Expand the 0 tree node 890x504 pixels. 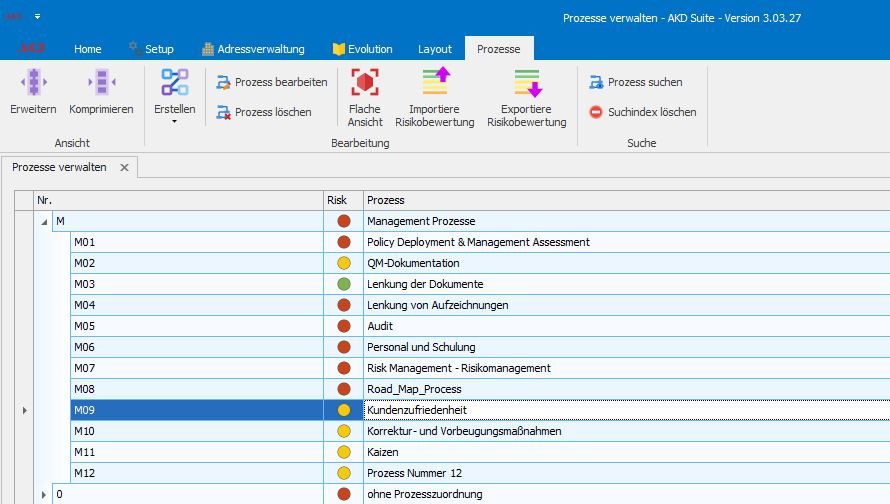(x=44, y=495)
